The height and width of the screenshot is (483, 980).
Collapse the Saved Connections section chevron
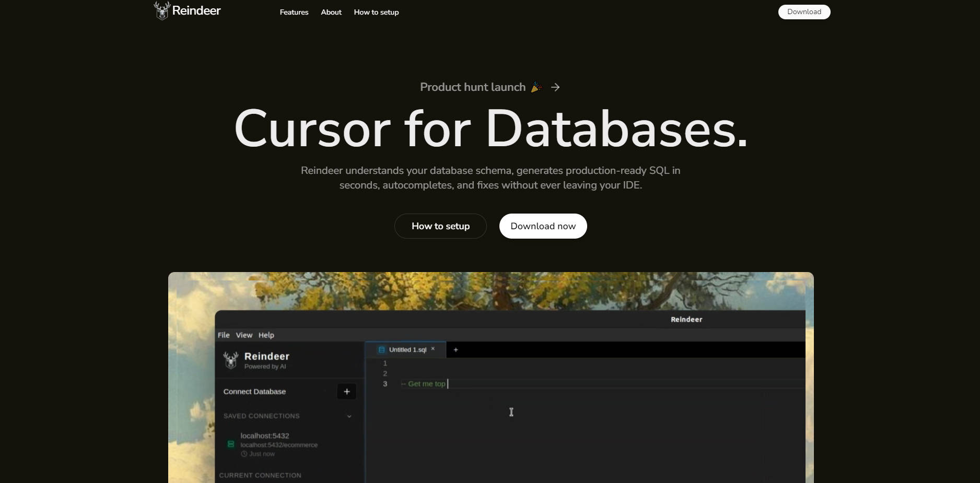click(x=349, y=416)
